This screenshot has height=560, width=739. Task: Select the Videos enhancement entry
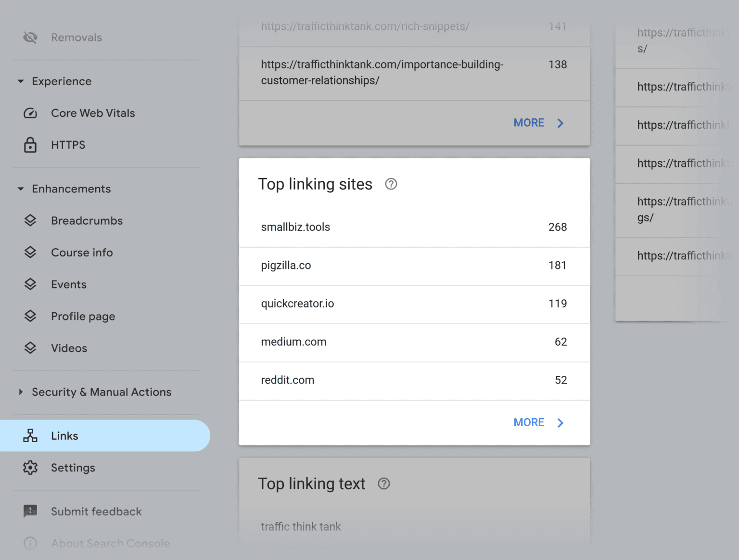pos(69,348)
